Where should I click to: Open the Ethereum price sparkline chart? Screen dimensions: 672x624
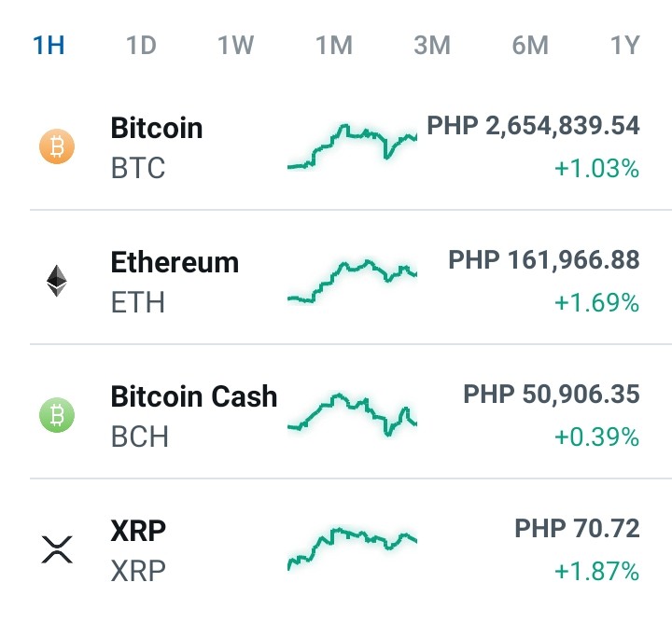click(352, 281)
